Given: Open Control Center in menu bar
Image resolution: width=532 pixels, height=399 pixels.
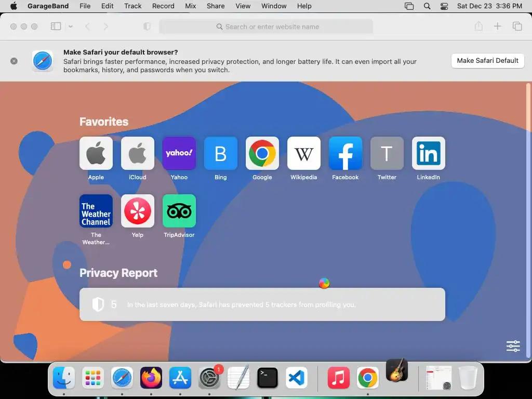Looking at the screenshot, I should pyautogui.click(x=444, y=6).
